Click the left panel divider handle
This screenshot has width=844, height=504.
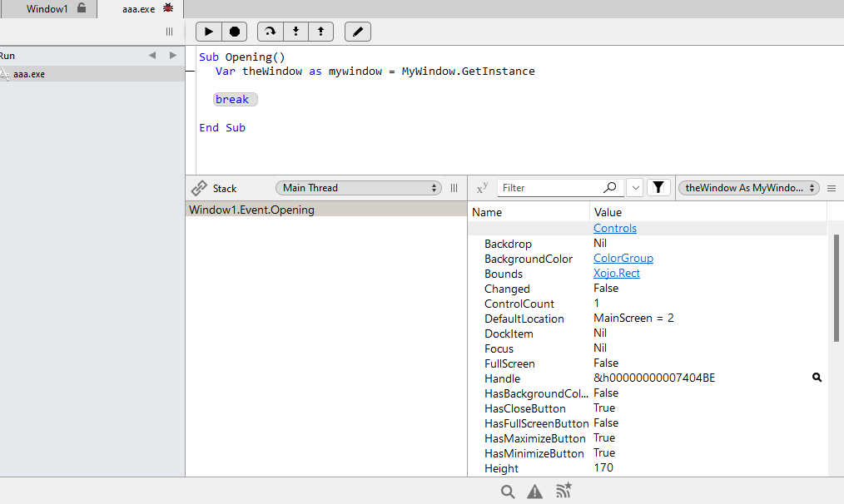tap(170, 32)
